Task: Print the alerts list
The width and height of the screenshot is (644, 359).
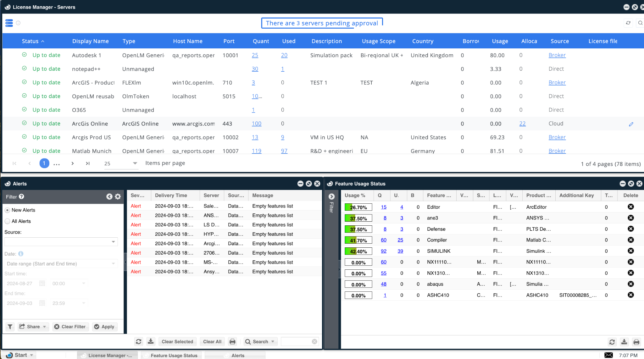Action: click(x=232, y=341)
